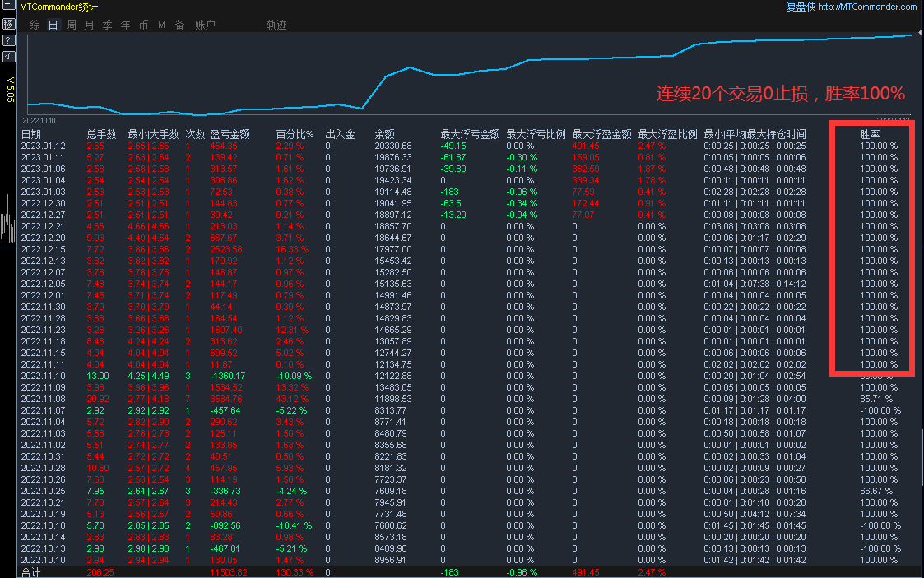Click the balance value 17977.00
924x578 pixels.
[x=393, y=250]
